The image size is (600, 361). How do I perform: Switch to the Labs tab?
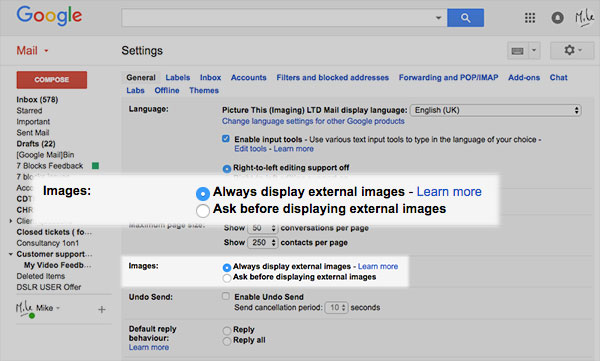(x=135, y=91)
